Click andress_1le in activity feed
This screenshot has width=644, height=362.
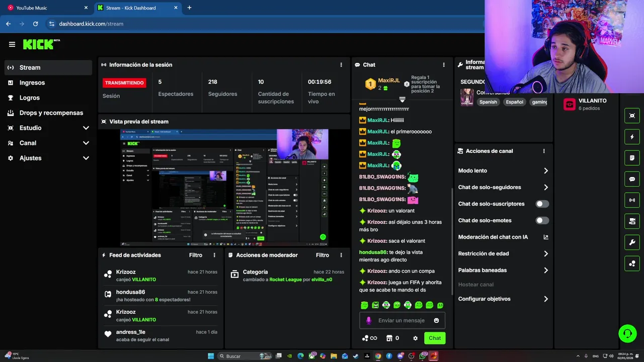tap(131, 332)
